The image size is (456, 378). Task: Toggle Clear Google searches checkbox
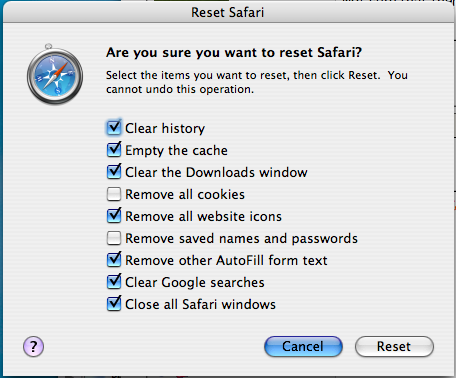(114, 282)
